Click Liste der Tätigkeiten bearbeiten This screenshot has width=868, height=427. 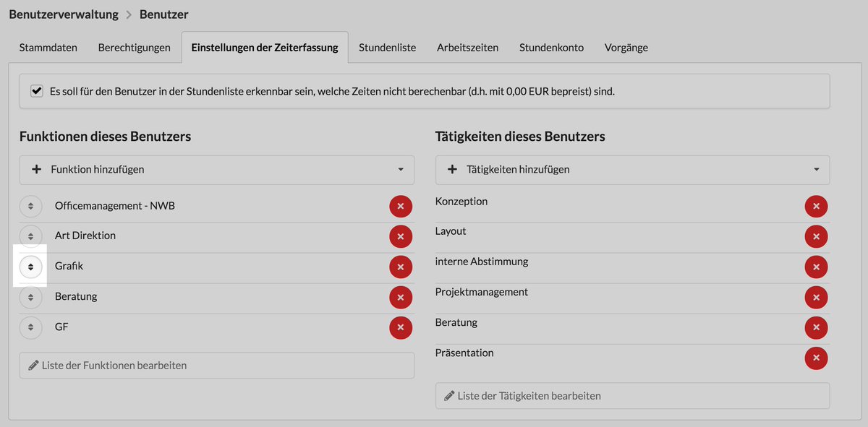[633, 396]
